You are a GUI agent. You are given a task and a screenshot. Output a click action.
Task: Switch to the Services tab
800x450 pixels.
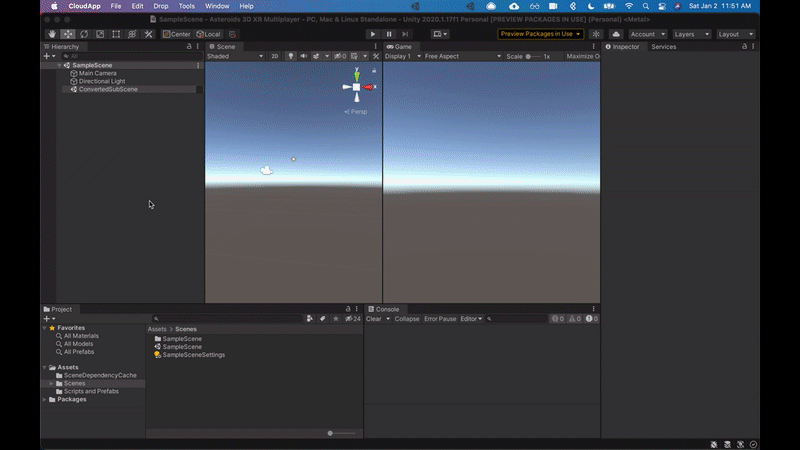click(x=663, y=47)
